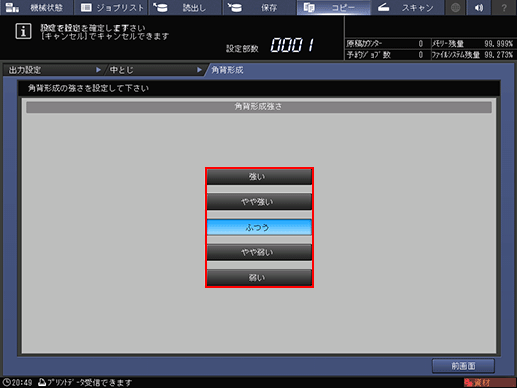This screenshot has height=388, width=517.
Task: Select the やや弱い strength option
Action: pos(259,252)
